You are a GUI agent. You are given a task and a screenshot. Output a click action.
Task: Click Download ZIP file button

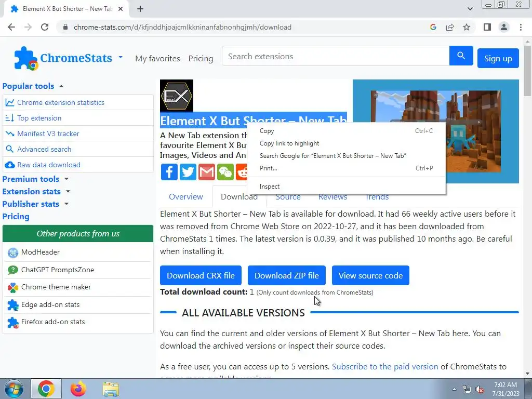[286, 275]
